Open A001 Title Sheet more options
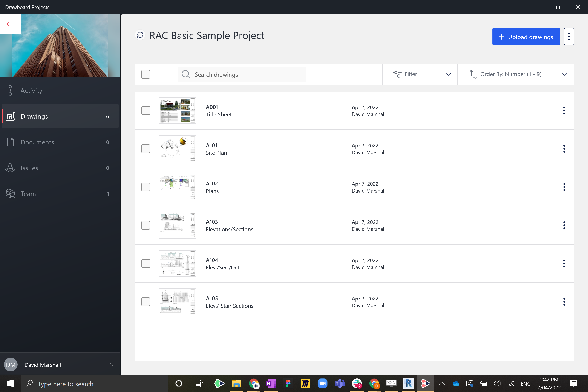 pyautogui.click(x=564, y=110)
